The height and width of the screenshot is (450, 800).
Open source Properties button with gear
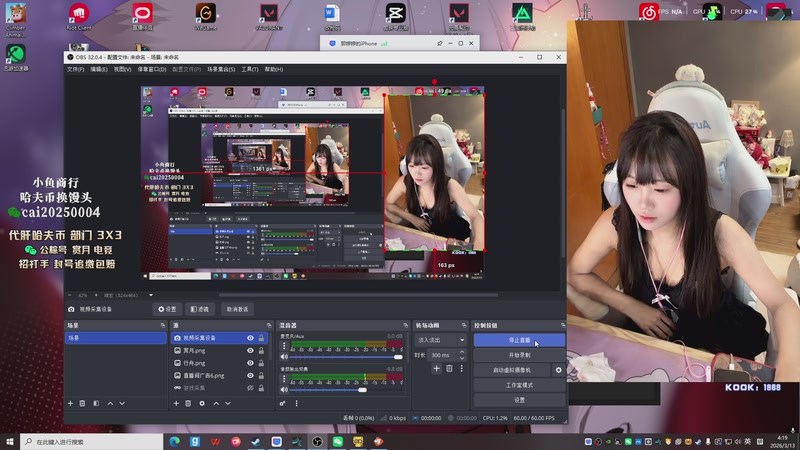(167, 309)
